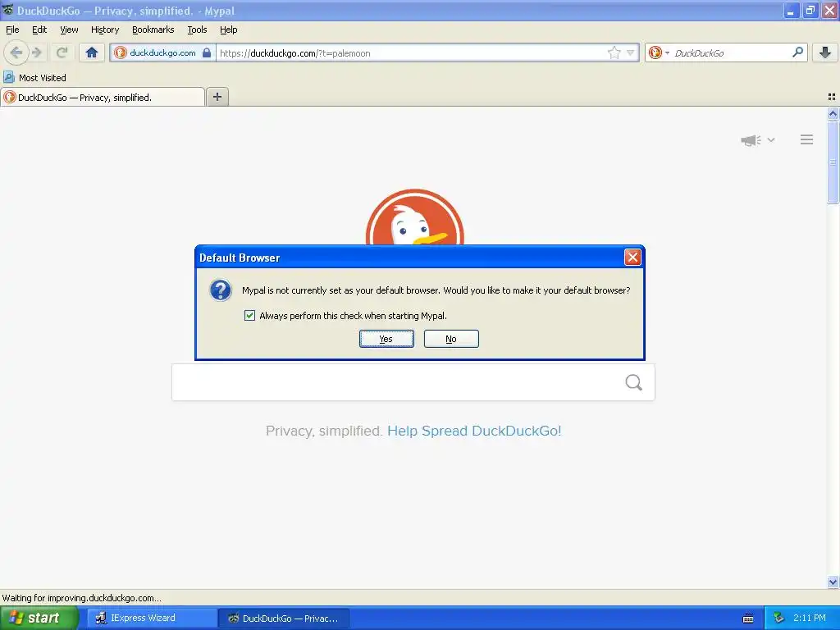
Task: Open the Tools menu
Action: click(x=197, y=30)
